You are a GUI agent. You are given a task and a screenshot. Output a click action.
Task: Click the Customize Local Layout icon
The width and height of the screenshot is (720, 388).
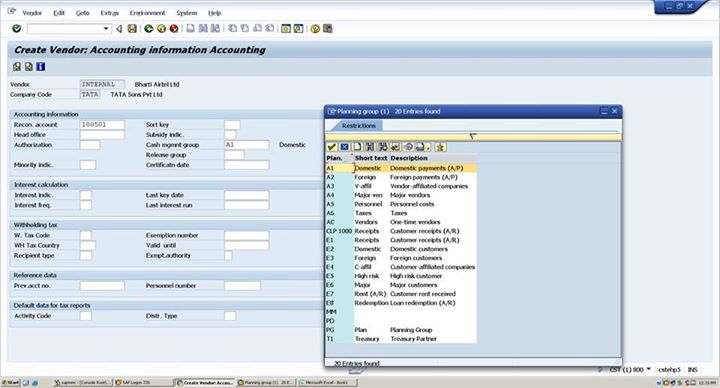click(x=327, y=28)
